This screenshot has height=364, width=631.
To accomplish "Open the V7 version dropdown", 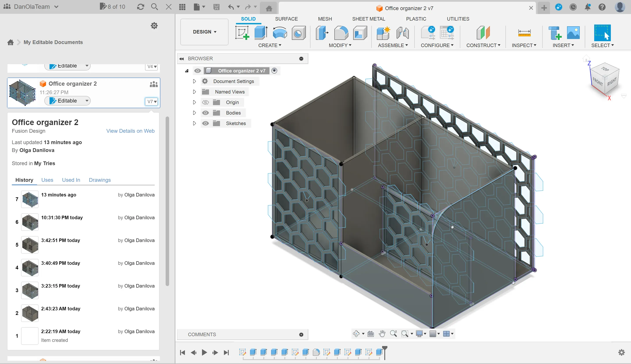I will (152, 101).
